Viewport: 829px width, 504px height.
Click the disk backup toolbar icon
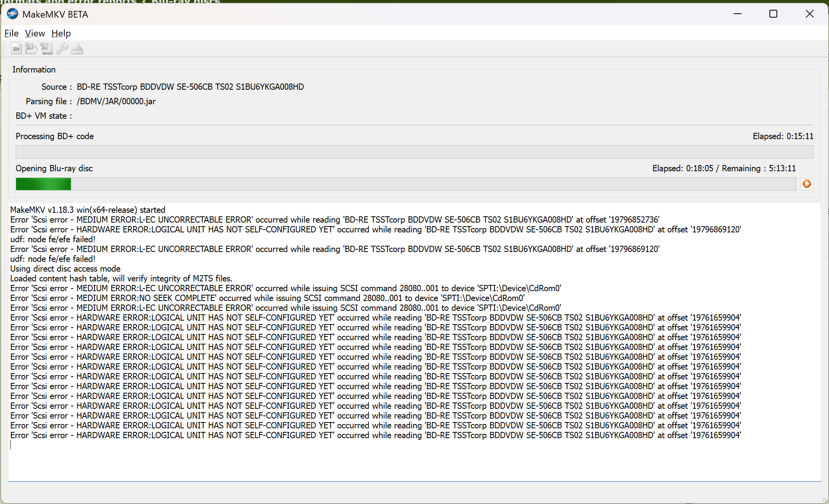coord(47,49)
